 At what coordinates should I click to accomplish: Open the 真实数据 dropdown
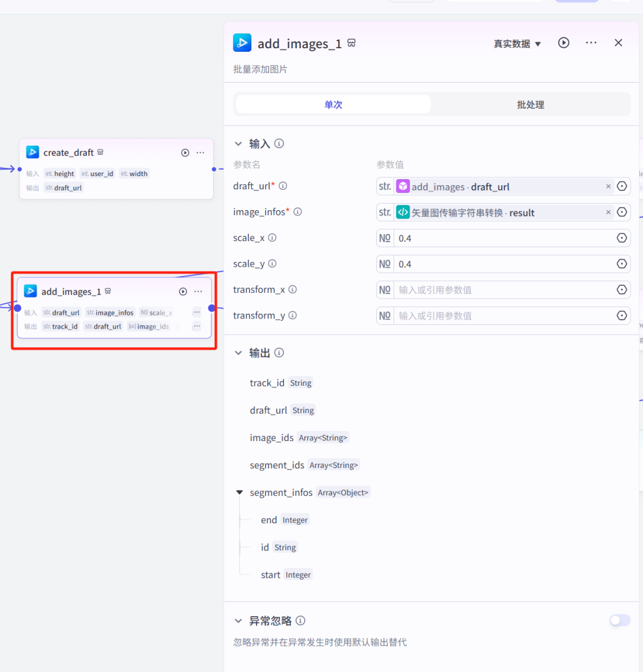(x=517, y=43)
